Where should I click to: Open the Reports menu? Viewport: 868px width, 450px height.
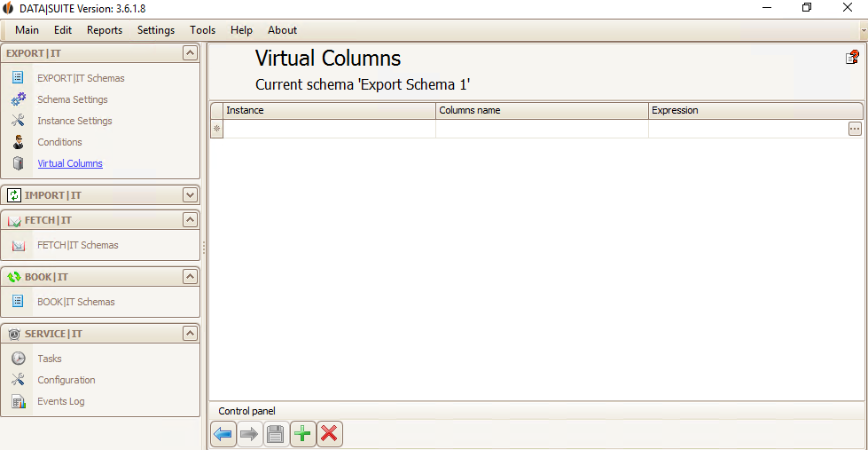tap(105, 30)
